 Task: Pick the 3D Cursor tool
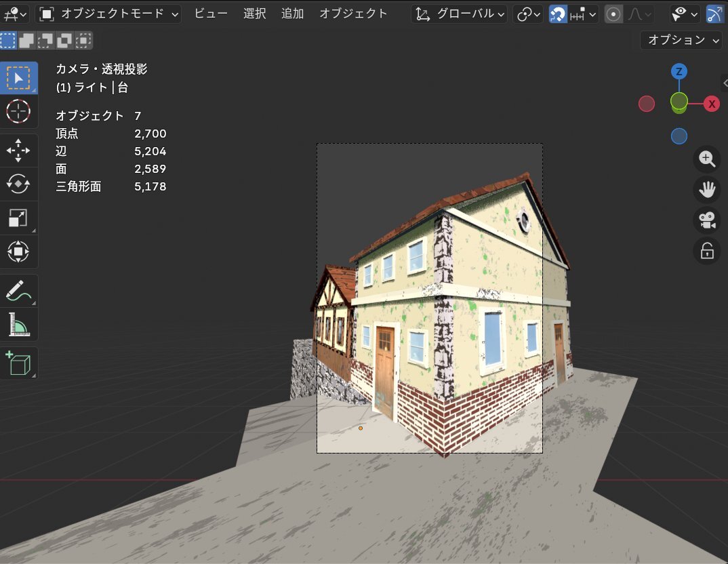pyautogui.click(x=18, y=111)
